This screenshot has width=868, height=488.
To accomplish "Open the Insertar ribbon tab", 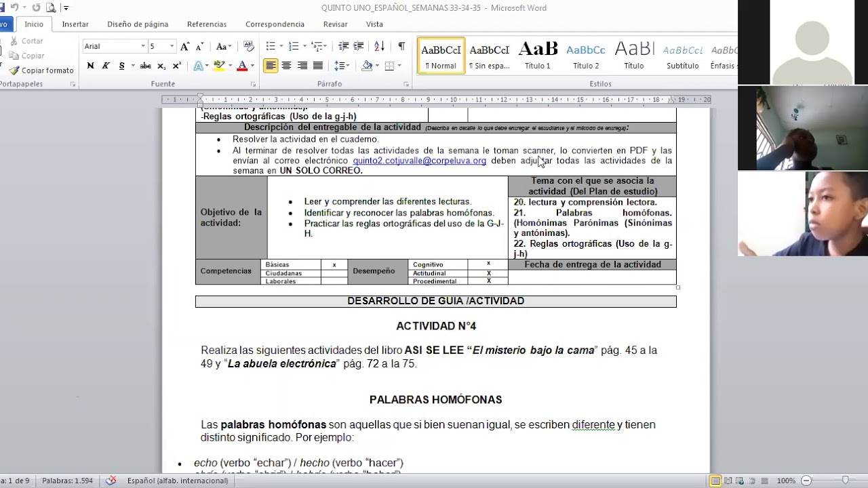I will (75, 24).
